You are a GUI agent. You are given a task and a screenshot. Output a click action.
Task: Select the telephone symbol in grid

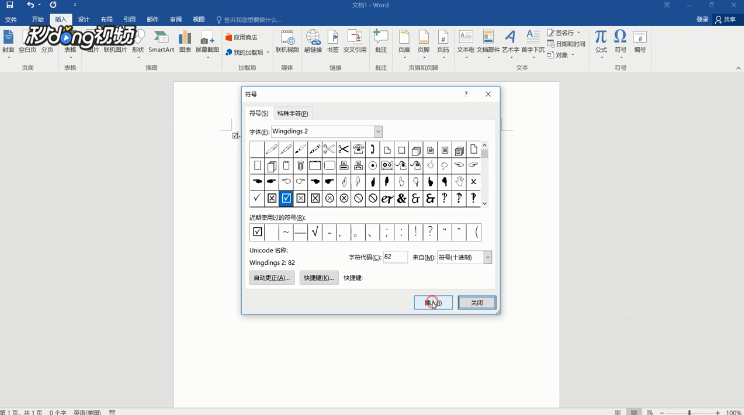358,150
